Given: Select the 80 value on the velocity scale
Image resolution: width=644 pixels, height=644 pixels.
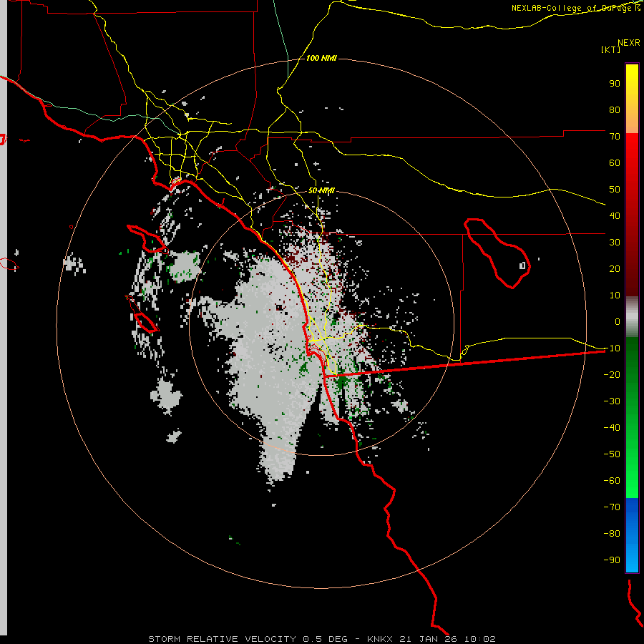Looking at the screenshot, I should pyautogui.click(x=615, y=109).
